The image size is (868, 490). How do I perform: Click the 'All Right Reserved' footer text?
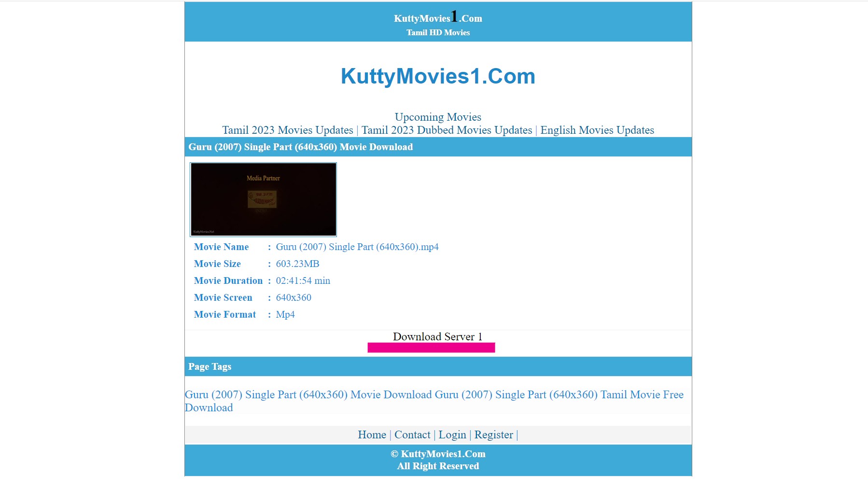pos(438,466)
